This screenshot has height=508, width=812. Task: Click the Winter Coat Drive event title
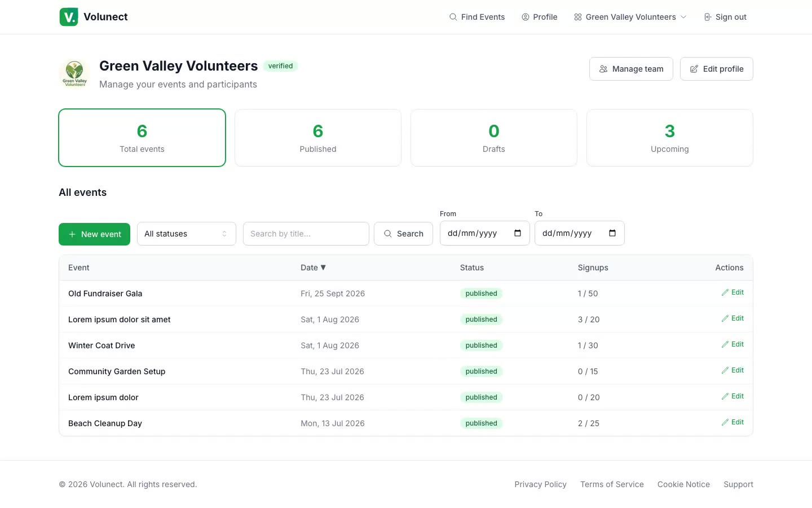(101, 345)
